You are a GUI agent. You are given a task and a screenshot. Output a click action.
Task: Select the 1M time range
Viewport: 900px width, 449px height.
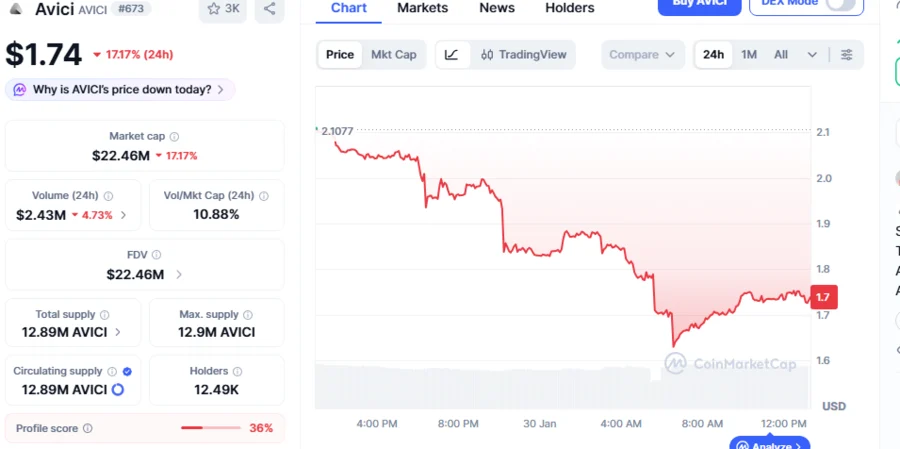coord(749,54)
